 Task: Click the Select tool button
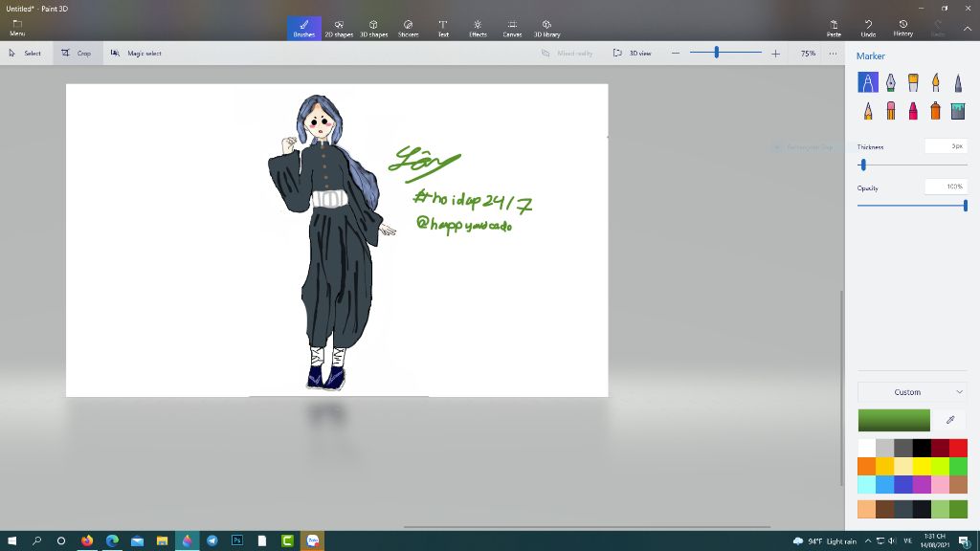(25, 54)
